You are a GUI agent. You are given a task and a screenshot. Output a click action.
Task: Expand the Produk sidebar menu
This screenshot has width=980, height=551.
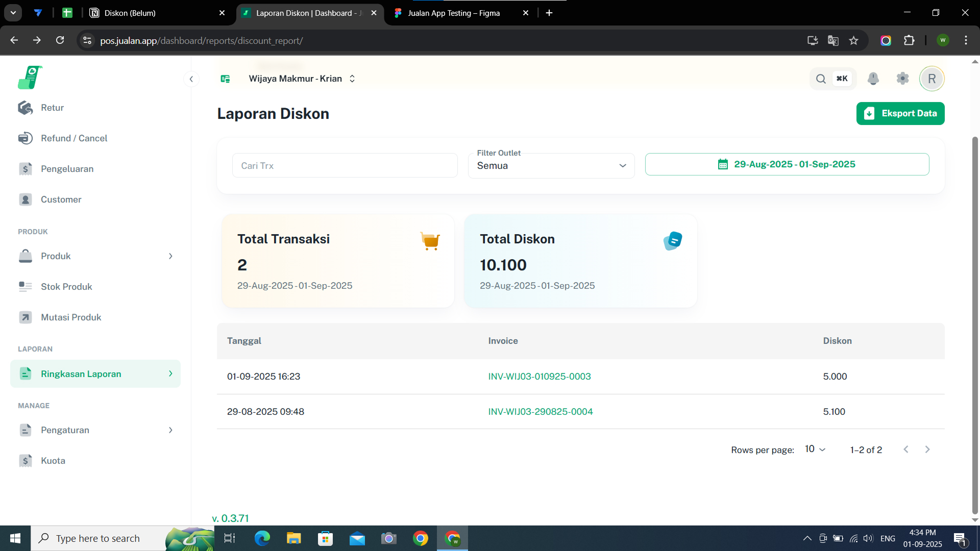coord(95,256)
